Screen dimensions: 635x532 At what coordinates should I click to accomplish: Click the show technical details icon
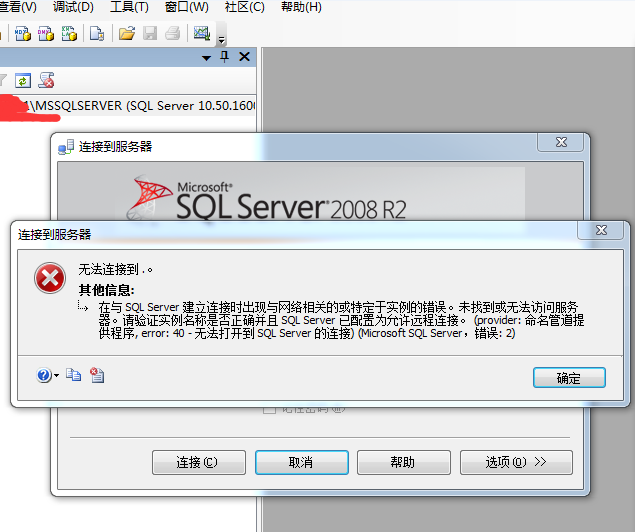tap(96, 376)
